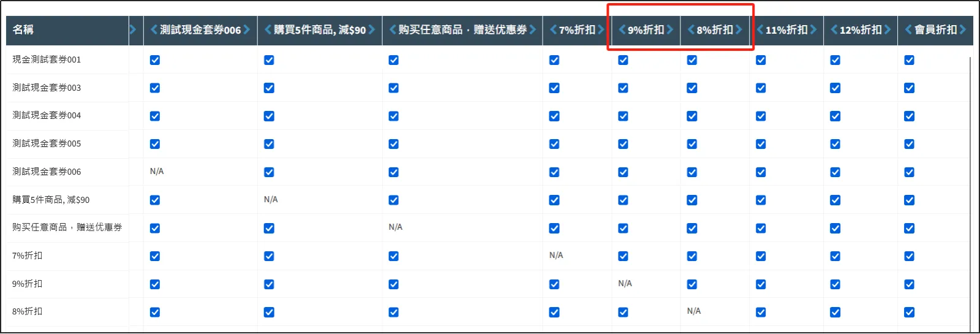Image resolution: width=980 pixels, height=334 pixels.
Task: Uncheck 9%折扣 row under 8%折扣 column
Action: [692, 284]
